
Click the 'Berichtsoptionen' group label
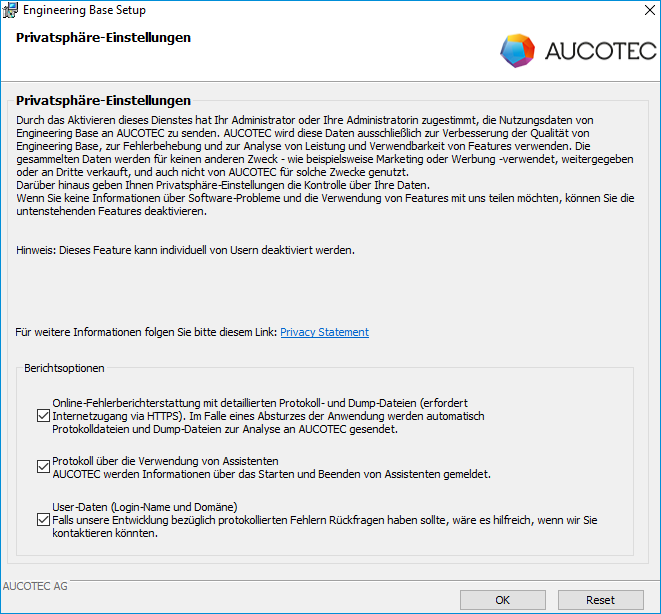pyautogui.click(x=64, y=369)
